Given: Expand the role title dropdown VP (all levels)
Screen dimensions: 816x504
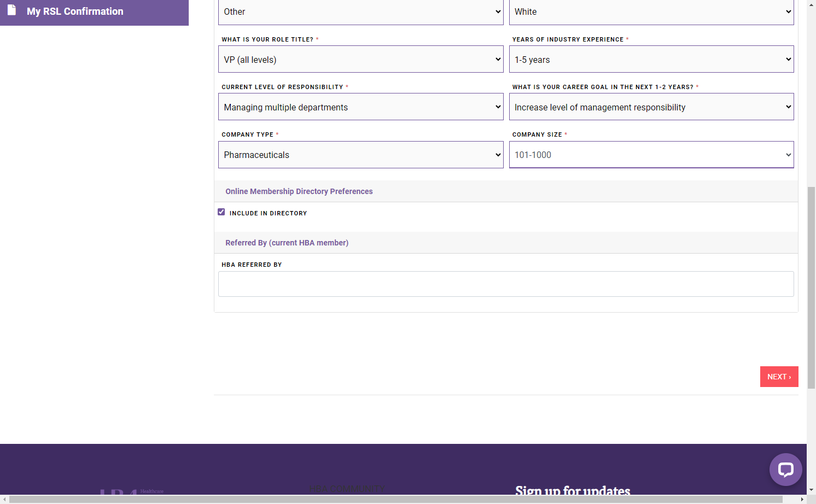Looking at the screenshot, I should pos(361,59).
